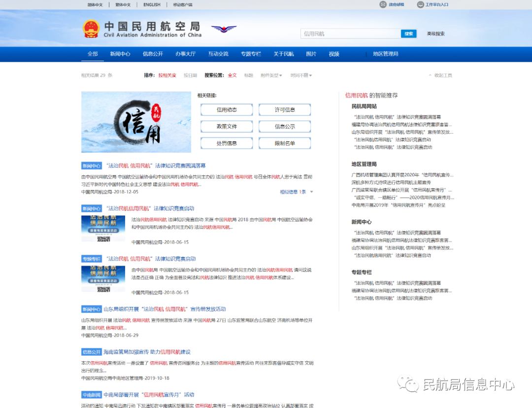Open the 限制名单 related link button
The image size is (532, 408).
coord(285,143)
